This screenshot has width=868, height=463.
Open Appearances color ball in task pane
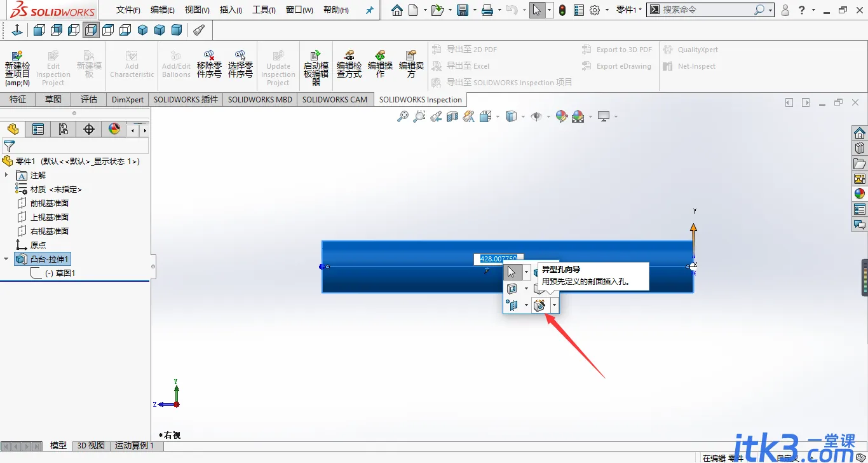click(860, 194)
